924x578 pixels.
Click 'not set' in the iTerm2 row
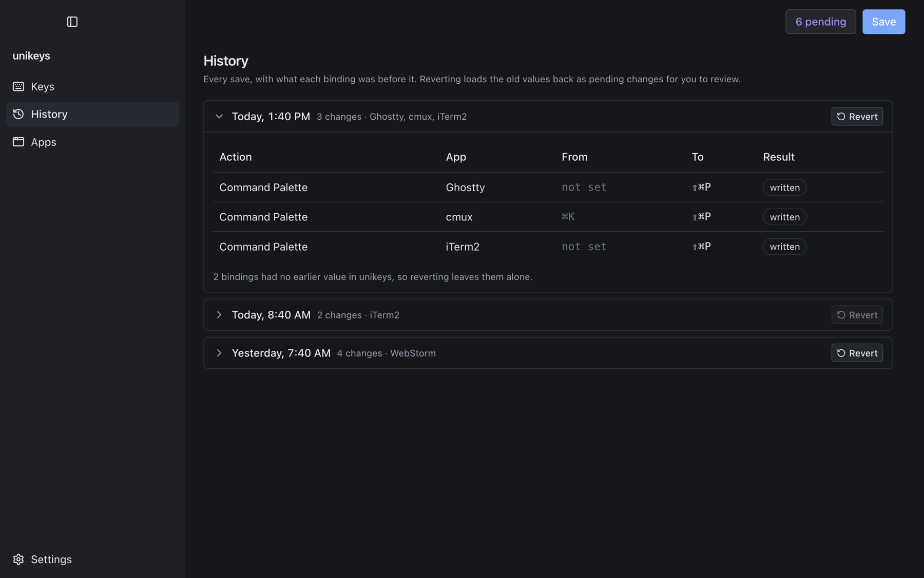(584, 247)
